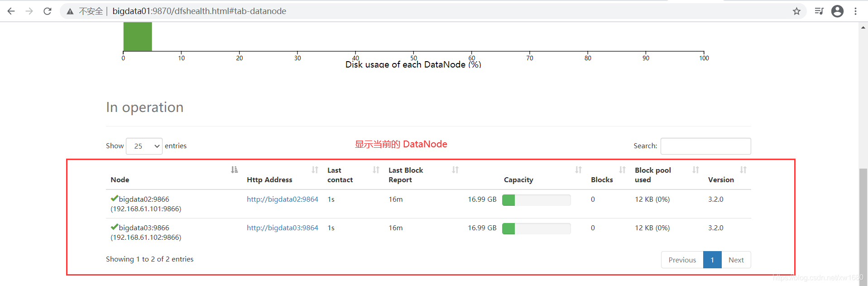This screenshot has height=286, width=868.
Task: Go back in browser history
Action: pyautogui.click(x=11, y=11)
